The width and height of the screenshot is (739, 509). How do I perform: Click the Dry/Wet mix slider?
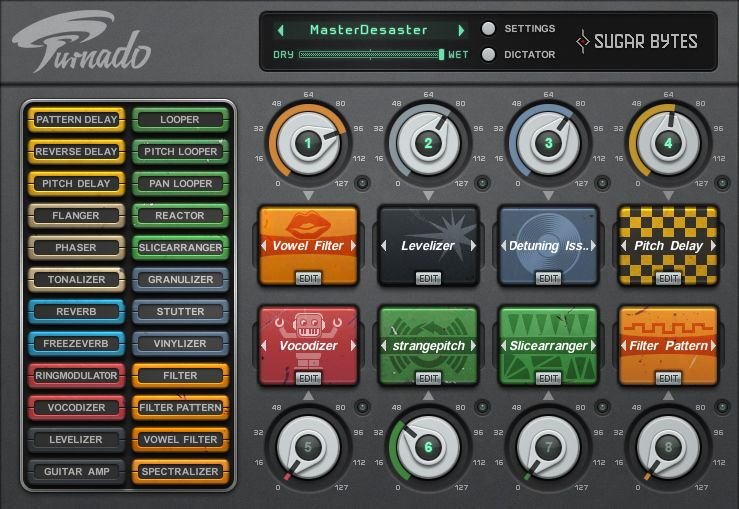370,55
